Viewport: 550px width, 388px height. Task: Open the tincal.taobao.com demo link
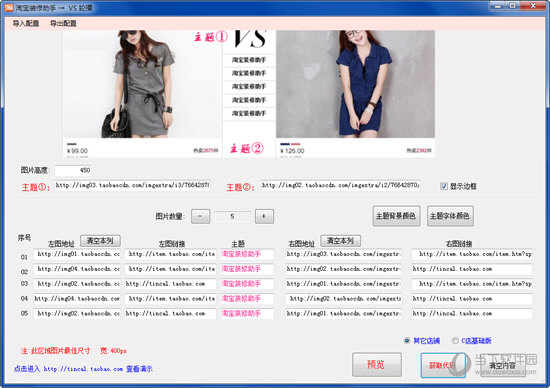click(x=83, y=369)
